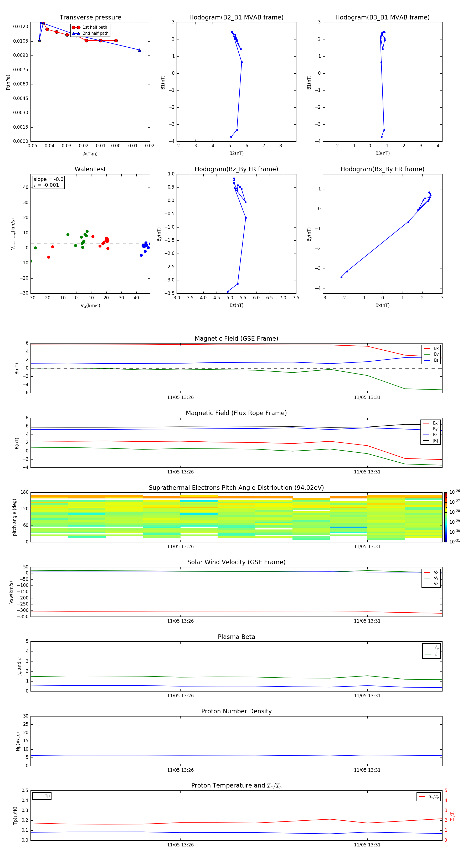Viewport: 473px width, 868px height.
Task: Click the 'B2(nT)' axis label
Action: coord(236,153)
